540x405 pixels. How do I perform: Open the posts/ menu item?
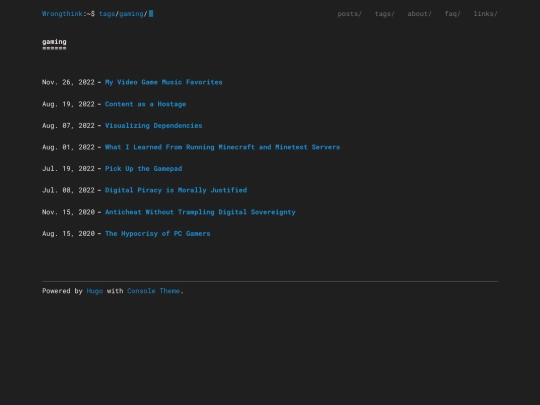[x=349, y=14]
